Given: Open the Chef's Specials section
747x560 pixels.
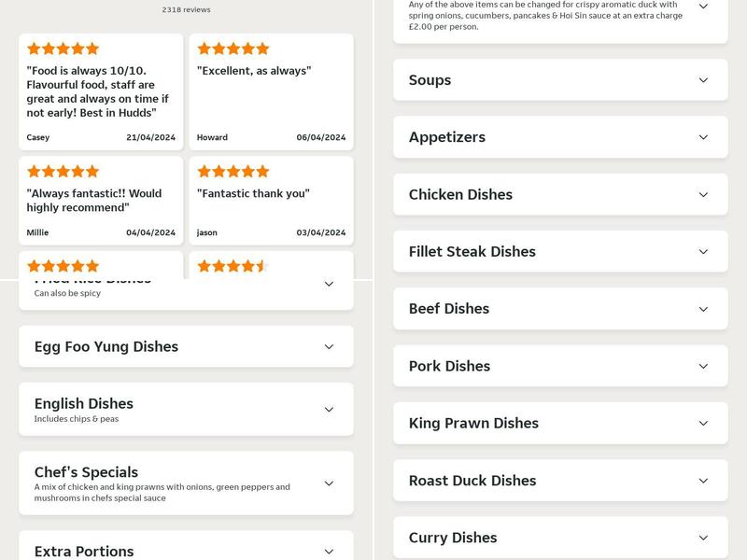Looking at the screenshot, I should pos(186,483).
